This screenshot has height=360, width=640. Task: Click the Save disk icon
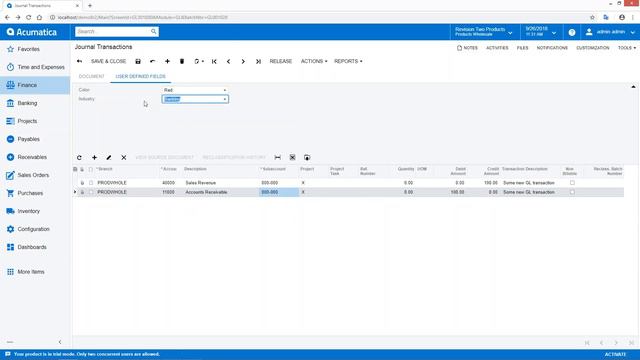point(138,61)
